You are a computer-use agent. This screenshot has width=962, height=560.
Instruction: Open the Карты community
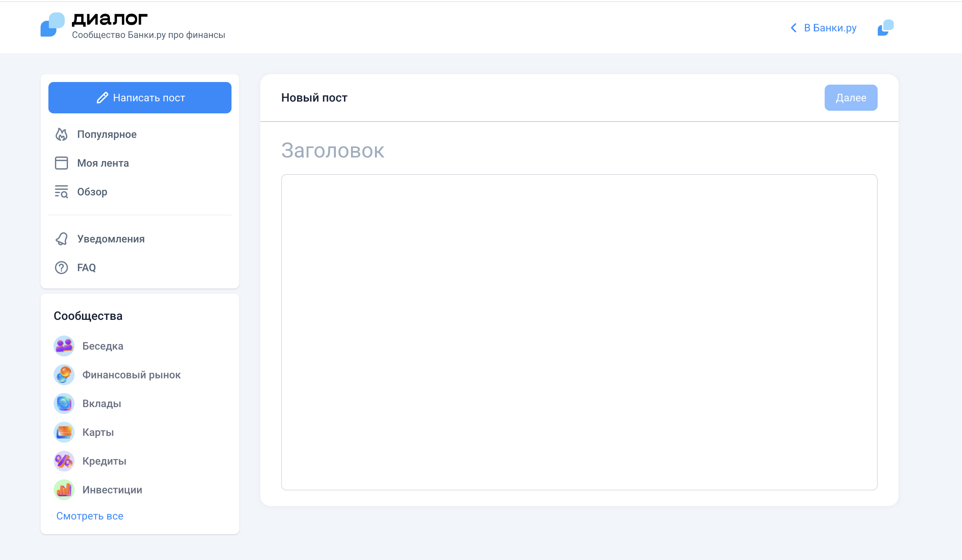coord(98,432)
